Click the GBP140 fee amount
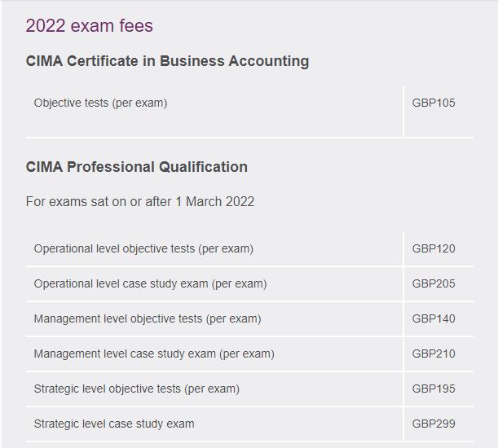The height and width of the screenshot is (448, 498). tap(434, 318)
